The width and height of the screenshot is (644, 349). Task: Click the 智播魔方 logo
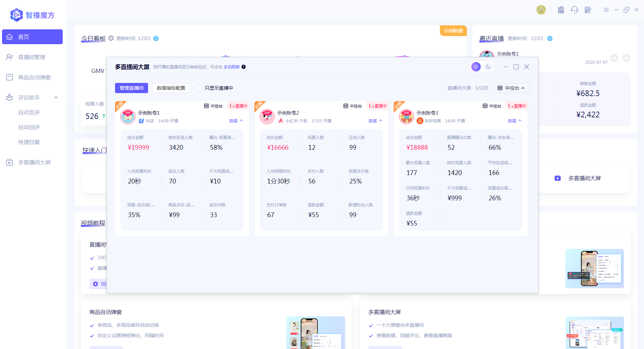tap(32, 15)
